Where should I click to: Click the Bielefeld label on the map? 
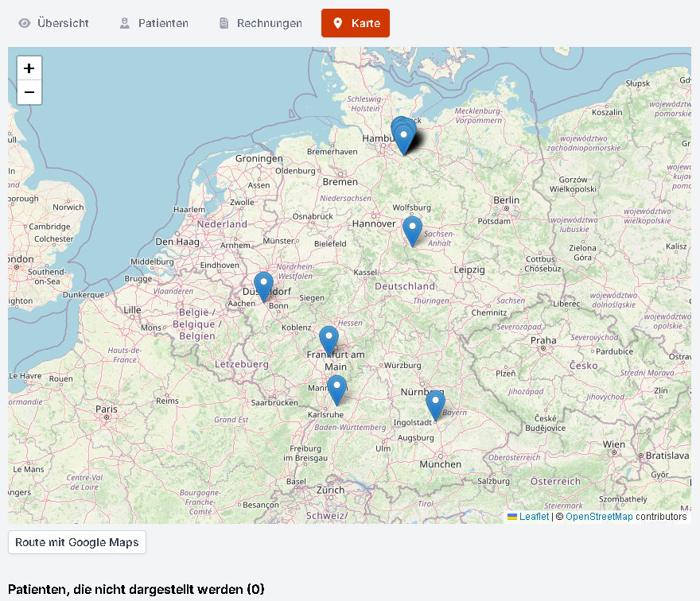click(330, 243)
